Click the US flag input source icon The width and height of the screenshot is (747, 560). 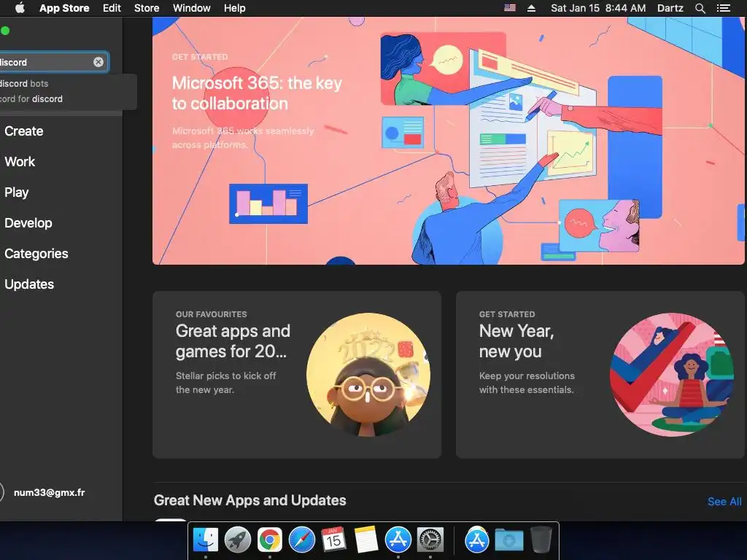(510, 8)
